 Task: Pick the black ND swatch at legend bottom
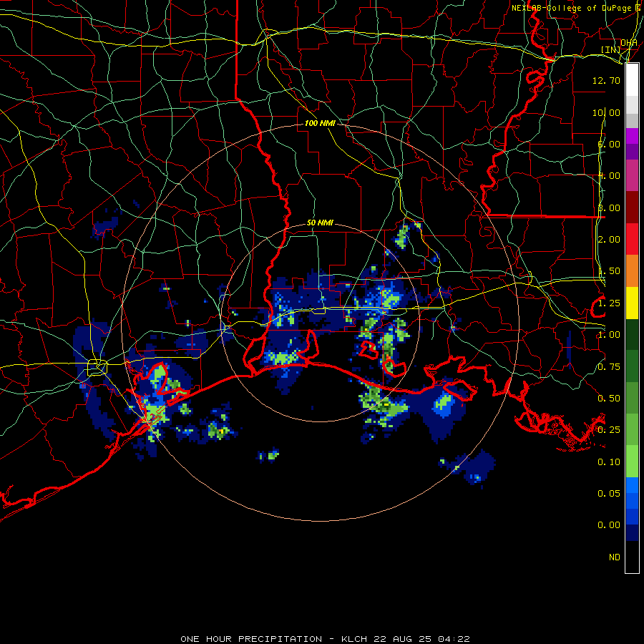coord(632,557)
